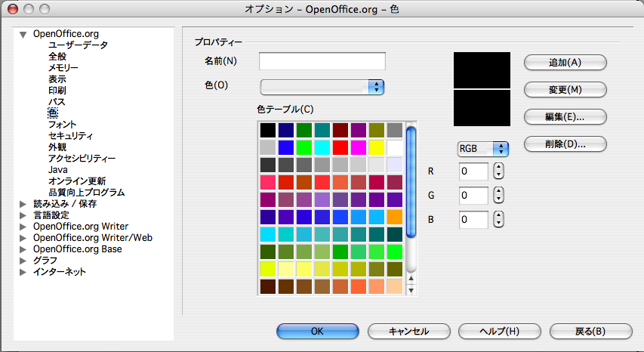Click the G value stepper

click(498, 196)
